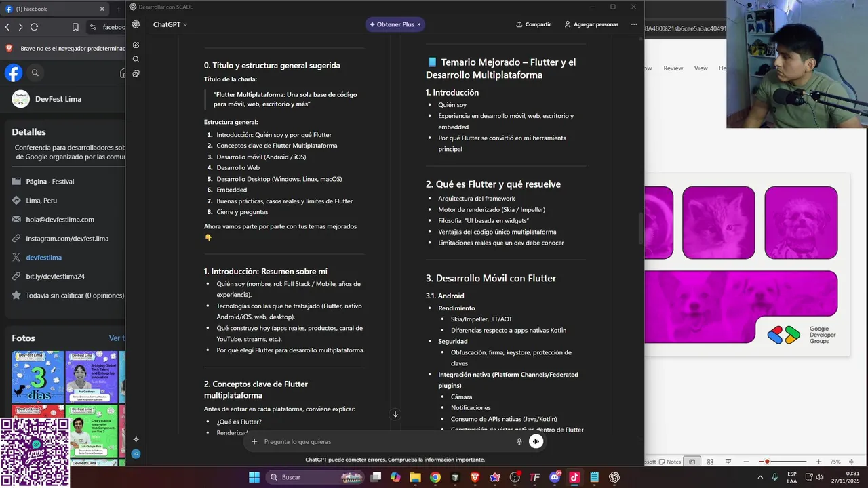The image size is (868, 488).
Task: Click the 75% zoom level
Action: [835, 462]
